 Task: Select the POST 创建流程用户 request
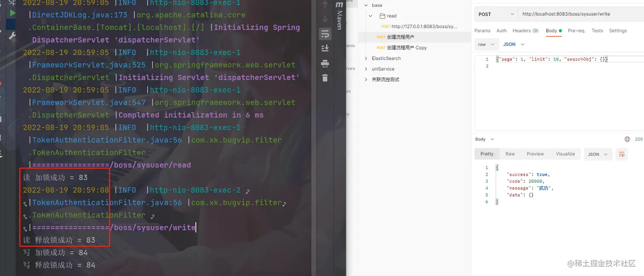pyautogui.click(x=395, y=37)
